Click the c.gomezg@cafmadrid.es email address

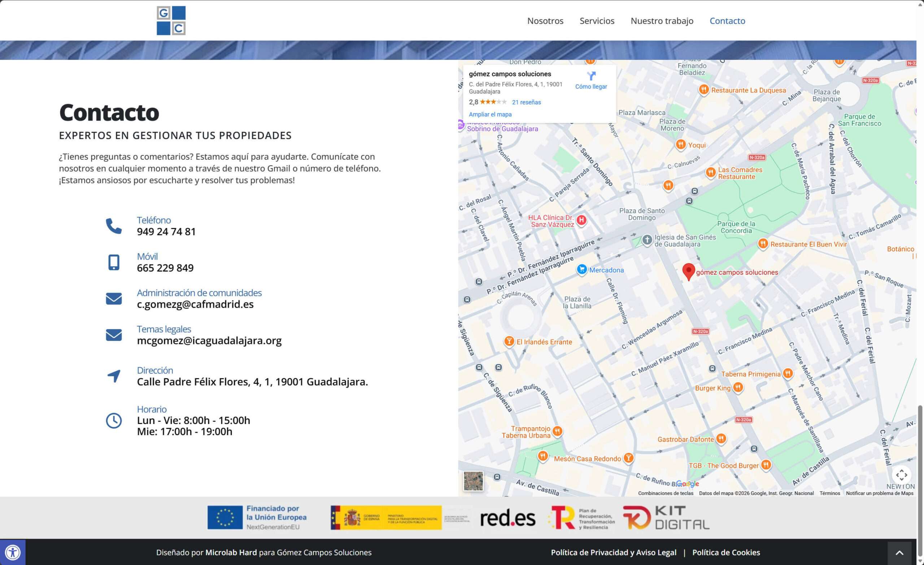point(195,304)
